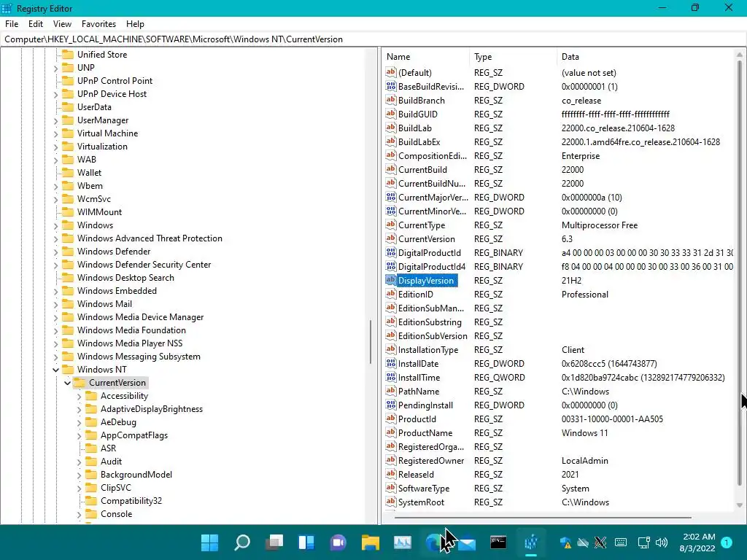Collapse the CurrentVersion tree node
This screenshot has height=560, width=747.
(67, 383)
